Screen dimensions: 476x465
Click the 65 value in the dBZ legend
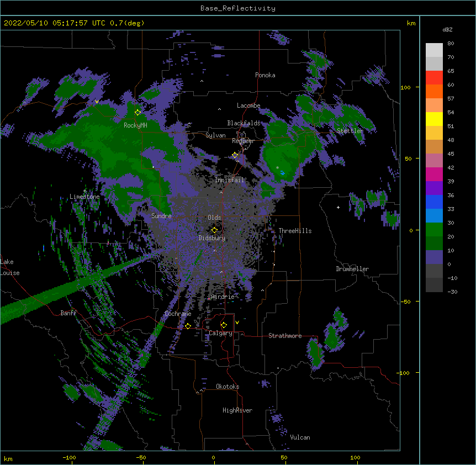point(451,71)
